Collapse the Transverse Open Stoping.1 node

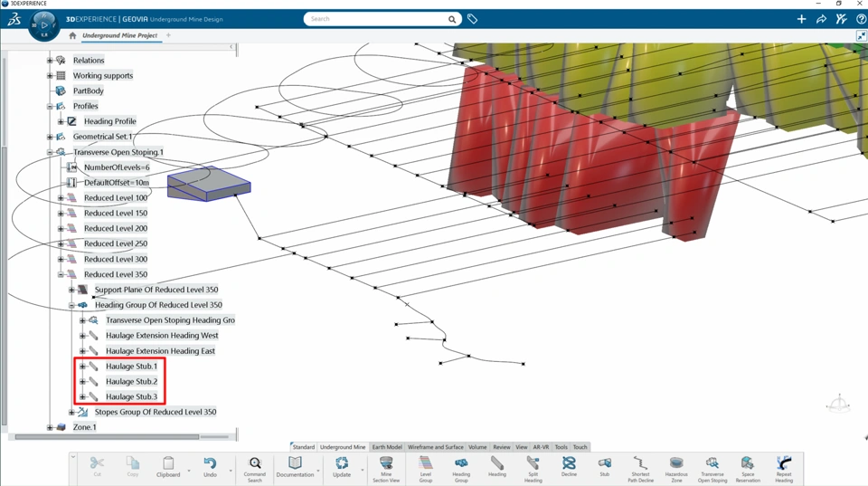[x=50, y=152]
